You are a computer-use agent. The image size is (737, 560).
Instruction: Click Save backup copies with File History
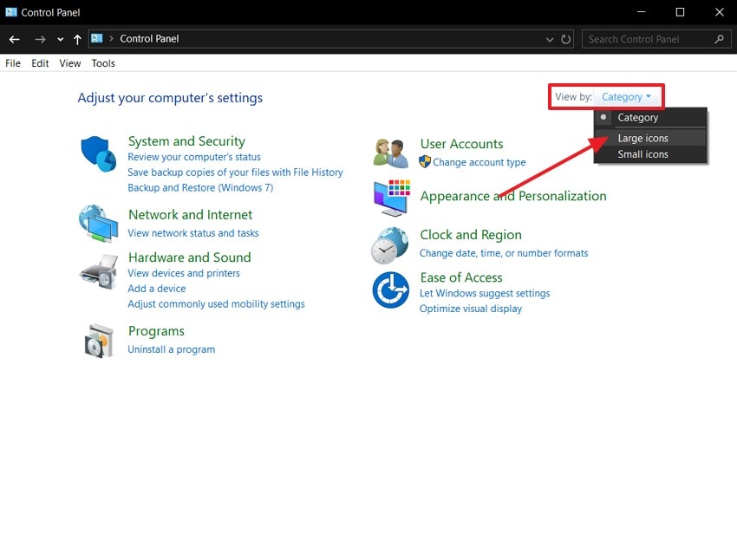pyautogui.click(x=235, y=173)
